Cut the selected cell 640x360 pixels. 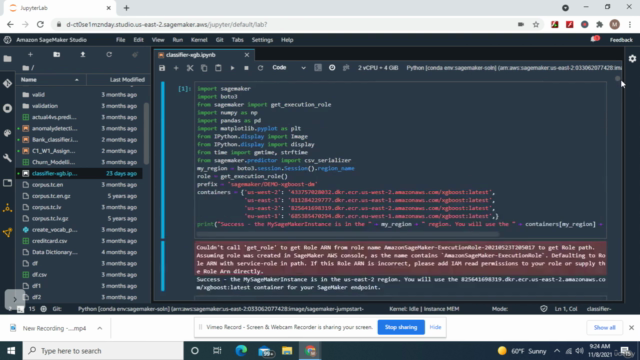coord(190,68)
